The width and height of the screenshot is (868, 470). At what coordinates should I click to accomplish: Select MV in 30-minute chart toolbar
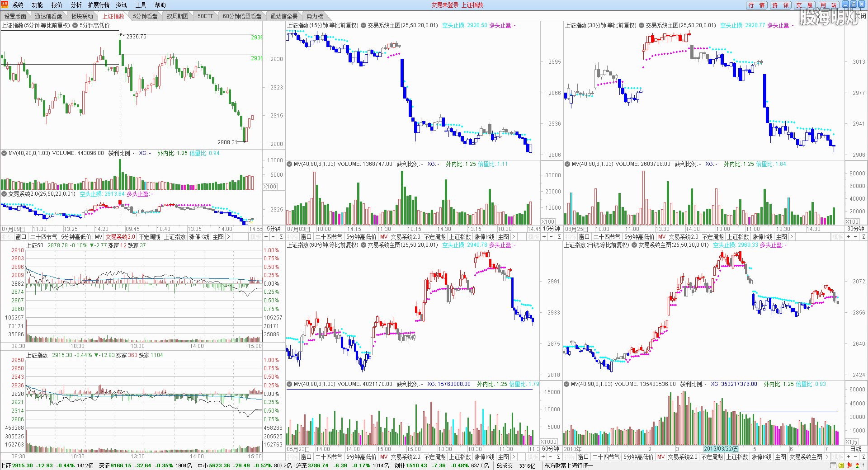(x=662, y=237)
